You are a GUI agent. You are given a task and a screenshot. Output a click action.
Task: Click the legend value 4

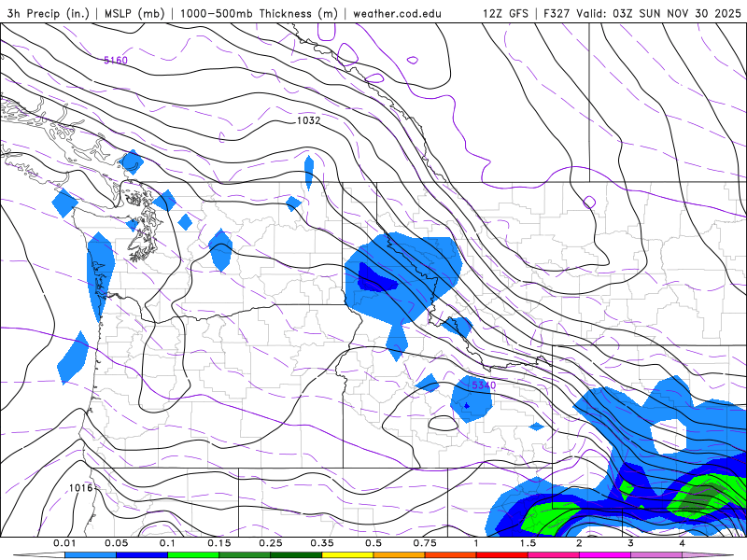tap(682, 543)
